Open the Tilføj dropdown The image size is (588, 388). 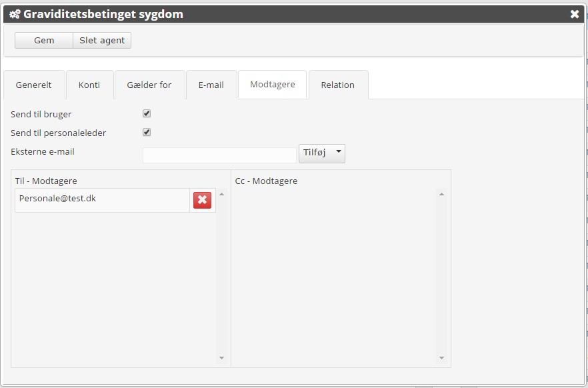(322, 153)
